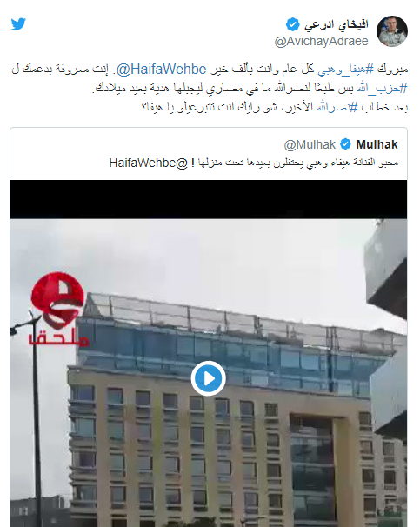Click the Twitter bird logo
Image resolution: width=420 pixels, height=527 pixels.
click(18, 24)
